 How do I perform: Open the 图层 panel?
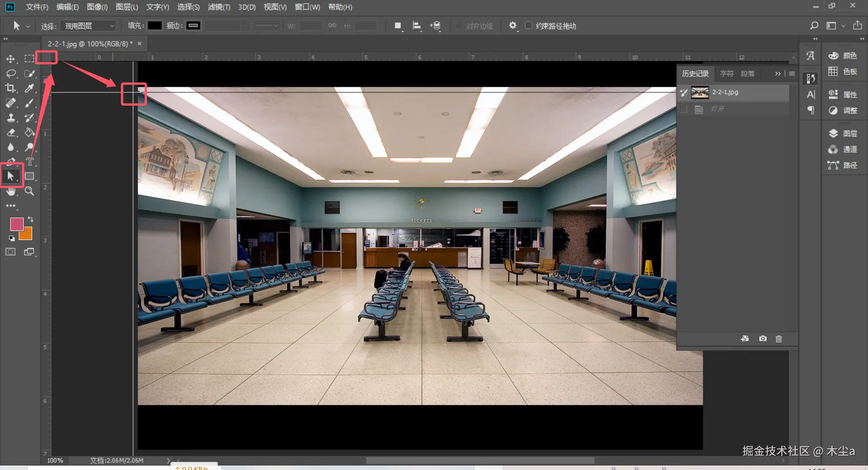point(843,133)
